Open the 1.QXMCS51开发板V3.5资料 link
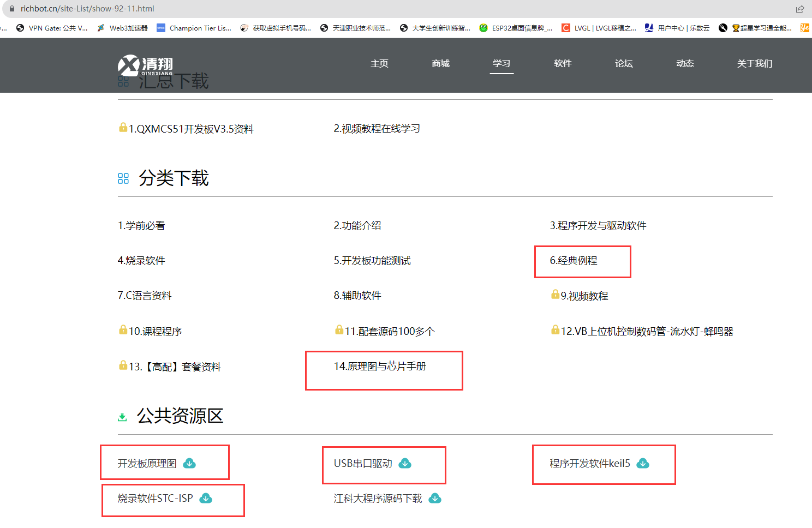Screen dimensions: 812x528 (x=191, y=129)
